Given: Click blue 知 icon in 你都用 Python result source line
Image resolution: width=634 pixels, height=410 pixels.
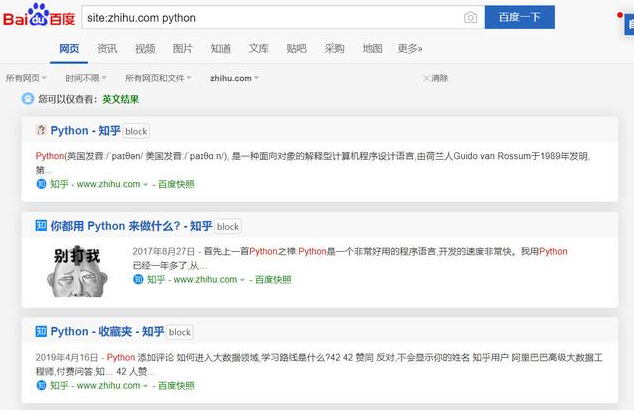Looking at the screenshot, I should pyautogui.click(x=138, y=279).
